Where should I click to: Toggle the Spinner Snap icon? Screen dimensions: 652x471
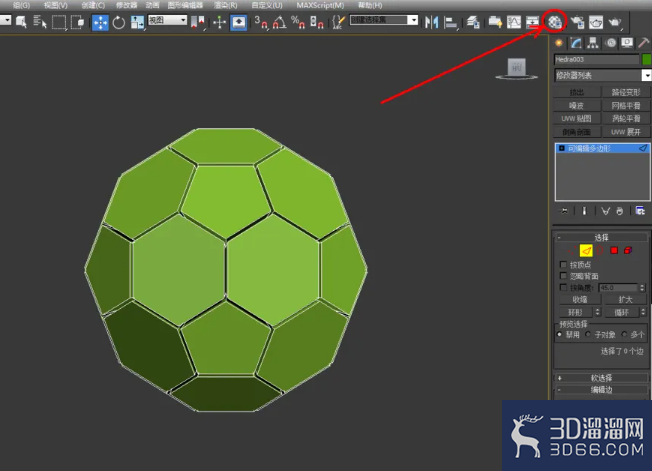[317, 22]
